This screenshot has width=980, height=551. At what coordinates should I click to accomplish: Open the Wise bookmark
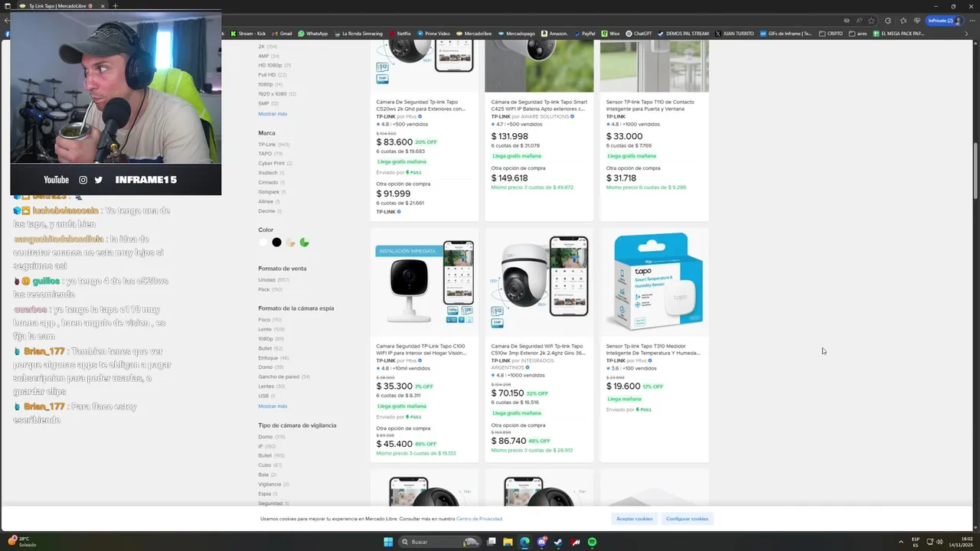tap(610, 34)
